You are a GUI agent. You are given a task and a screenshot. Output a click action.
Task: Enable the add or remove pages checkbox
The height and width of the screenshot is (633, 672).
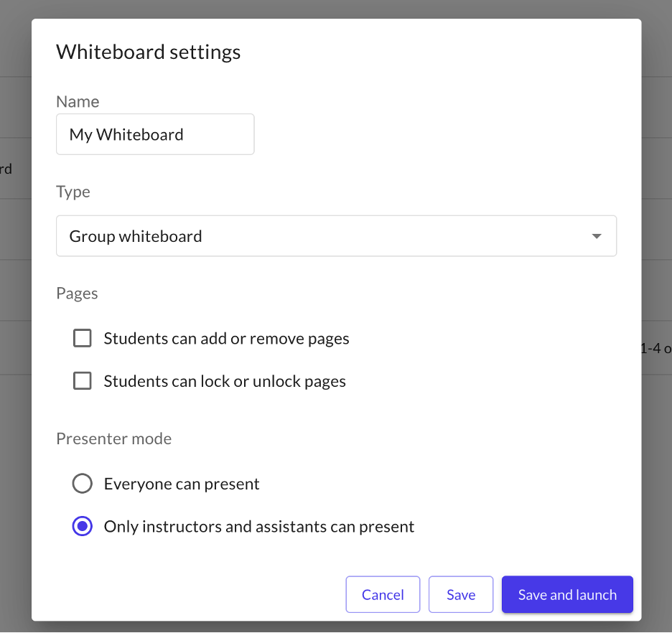coord(83,338)
